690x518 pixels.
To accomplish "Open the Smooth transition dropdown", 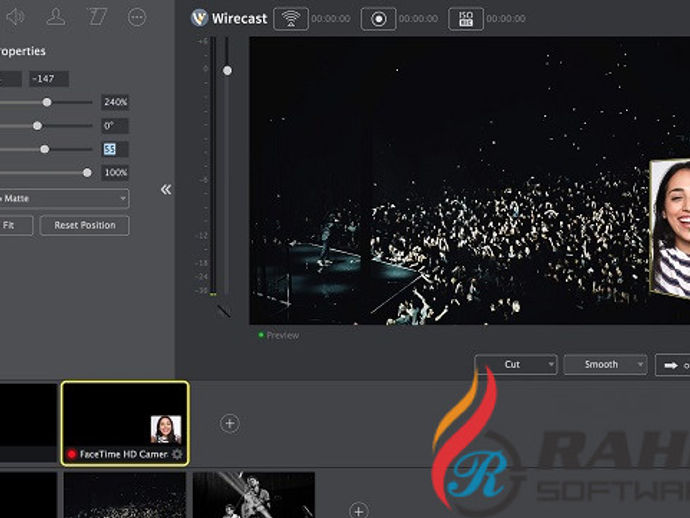I will pos(606,364).
